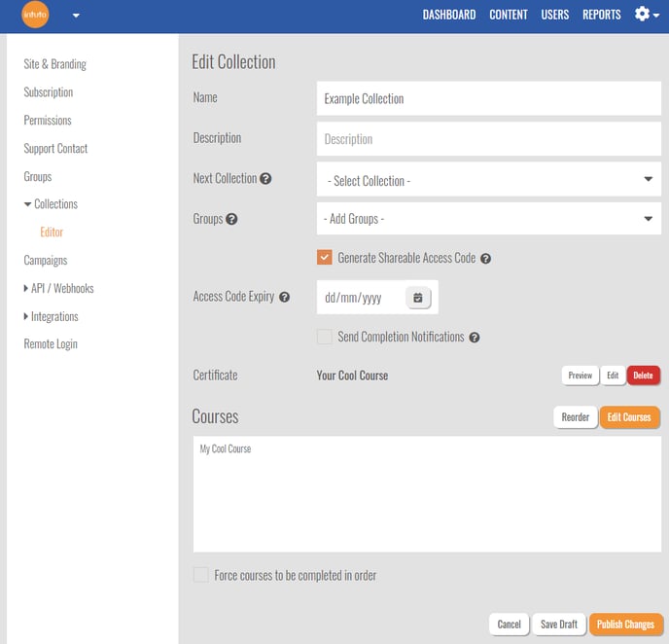669x644 pixels.
Task: Go to the Dashboard menu
Action: pyautogui.click(x=449, y=15)
